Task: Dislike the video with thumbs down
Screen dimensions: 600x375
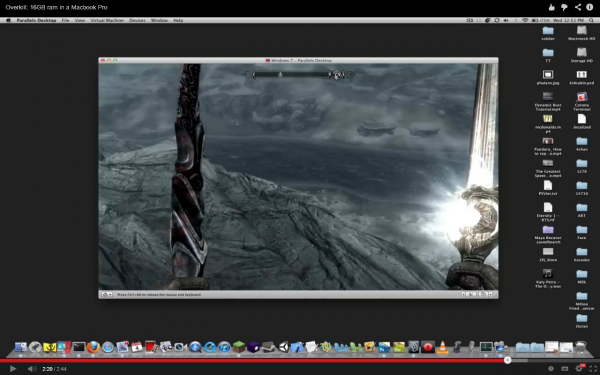Action: (564, 7)
